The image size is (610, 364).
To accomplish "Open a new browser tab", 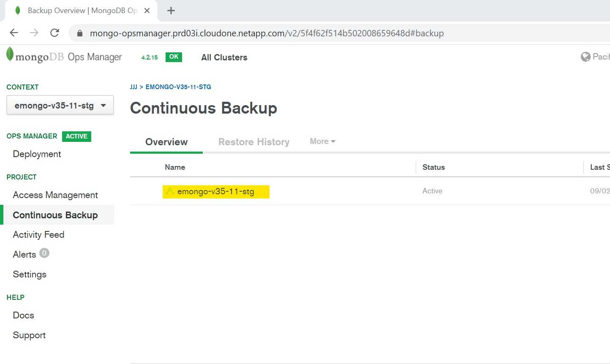I will [171, 11].
